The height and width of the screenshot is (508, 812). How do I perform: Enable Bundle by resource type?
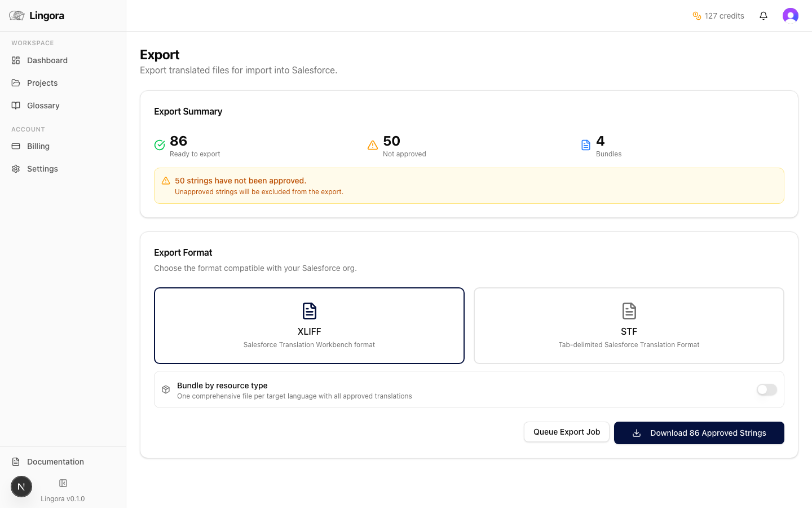766,389
